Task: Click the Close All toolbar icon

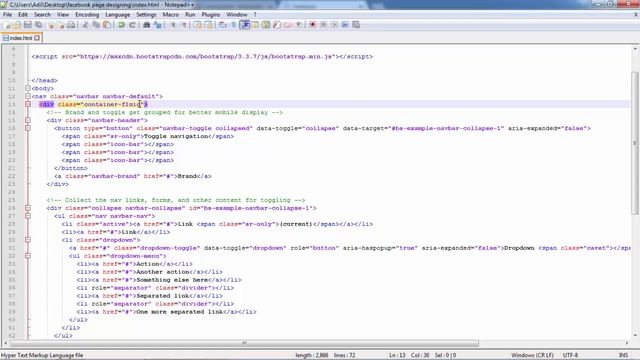Action: pyautogui.click(x=61, y=25)
